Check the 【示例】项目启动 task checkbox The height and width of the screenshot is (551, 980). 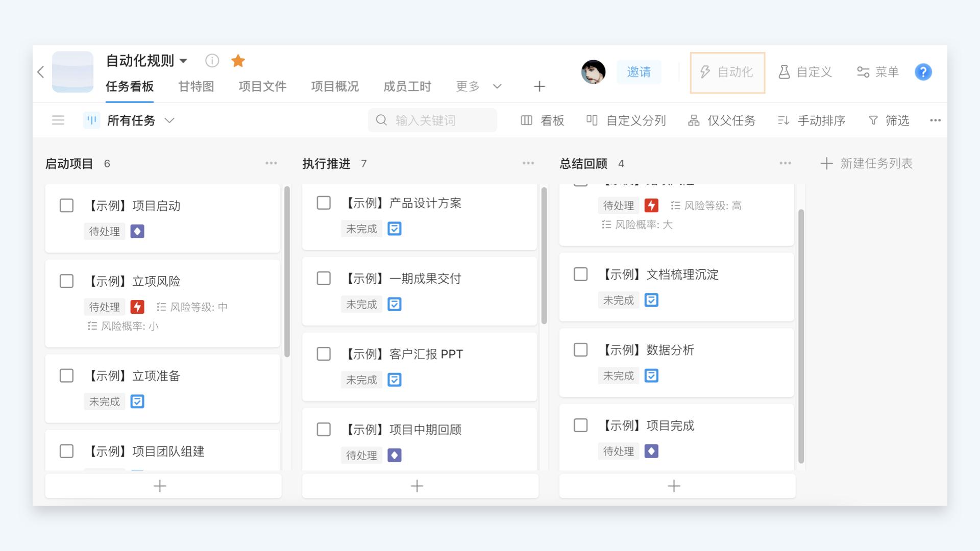pos(66,206)
